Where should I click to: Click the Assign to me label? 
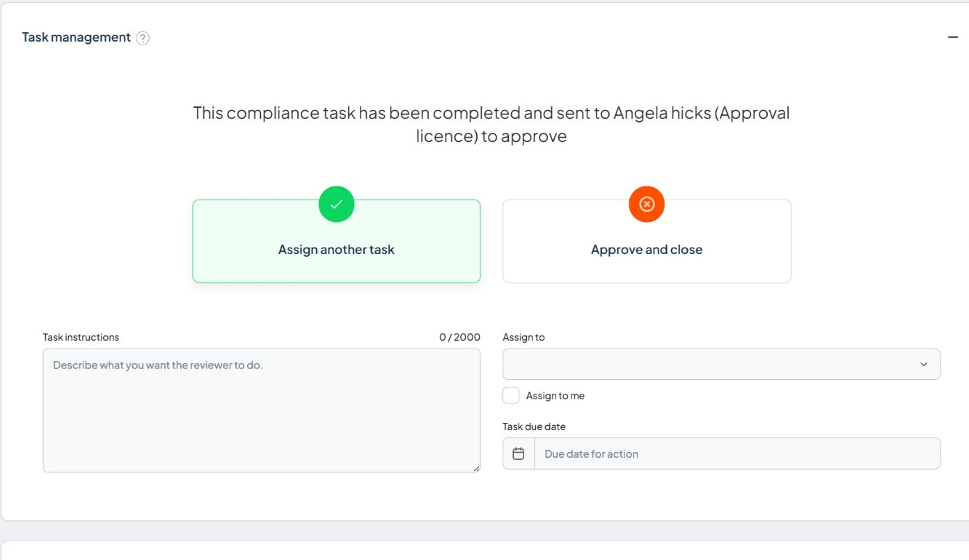click(x=556, y=396)
